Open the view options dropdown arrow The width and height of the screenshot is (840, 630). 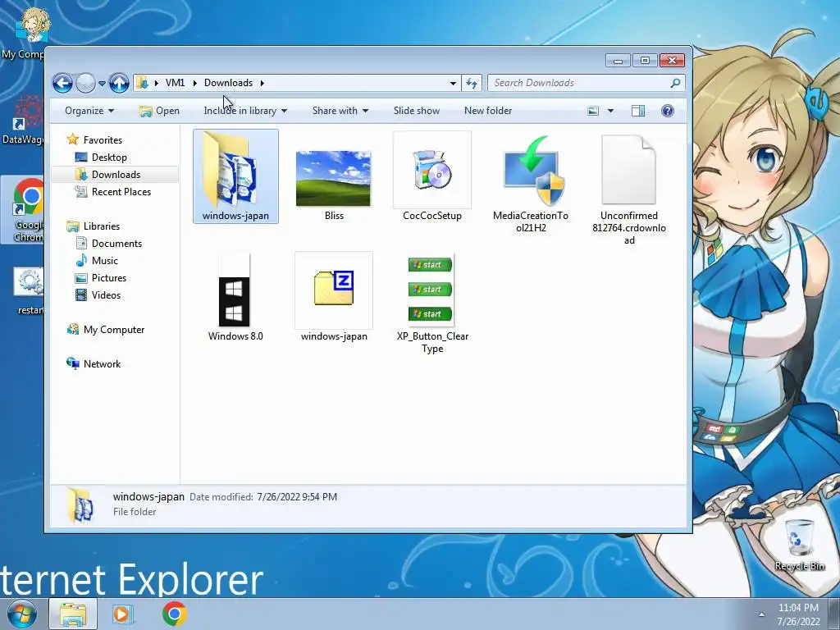pos(610,111)
